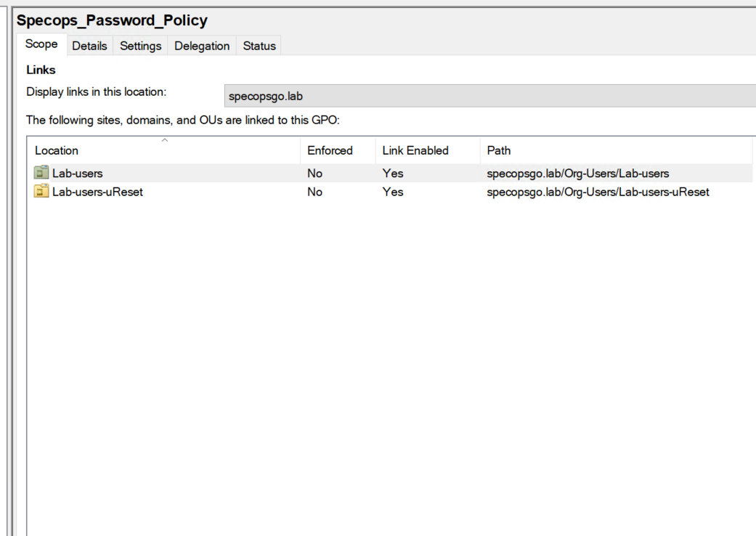Sort by the Location column header

[x=164, y=150]
